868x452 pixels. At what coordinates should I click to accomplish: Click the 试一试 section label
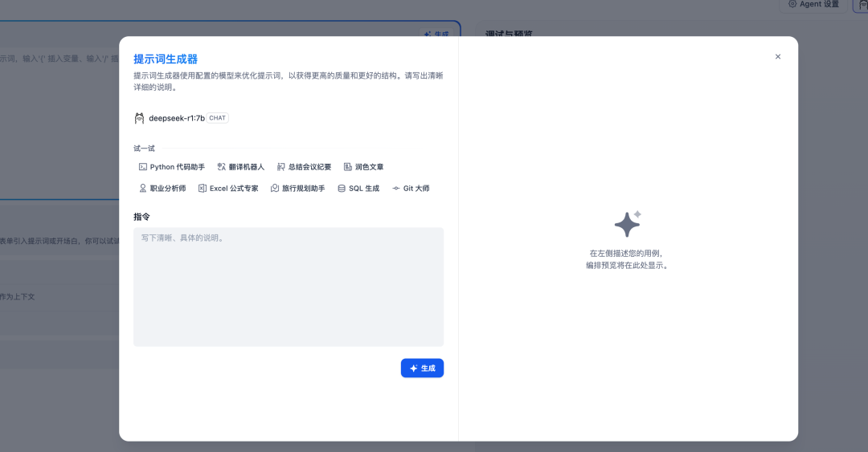tap(144, 149)
